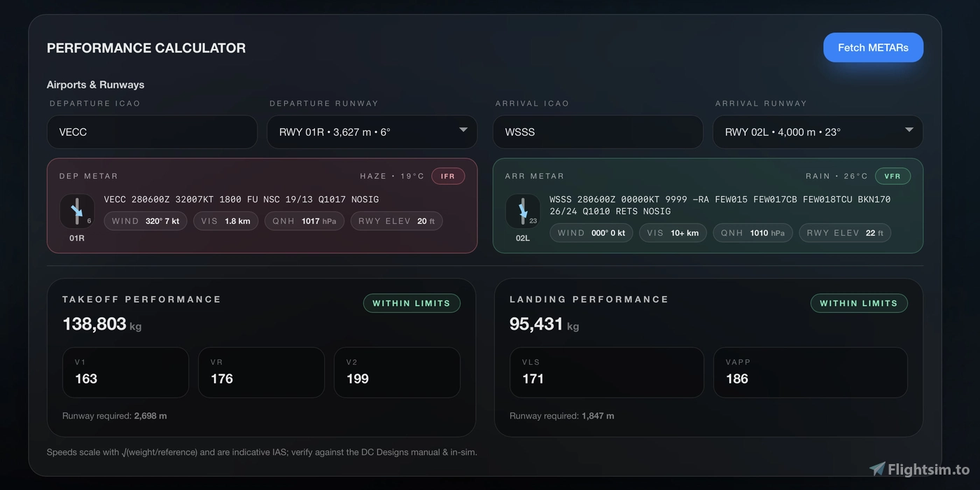980x490 pixels.
Task: Click the departure ICAO field VECC
Action: [152, 132]
